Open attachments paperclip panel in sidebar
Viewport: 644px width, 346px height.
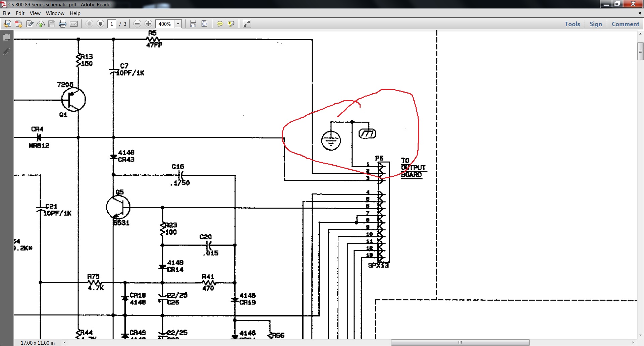[6, 52]
